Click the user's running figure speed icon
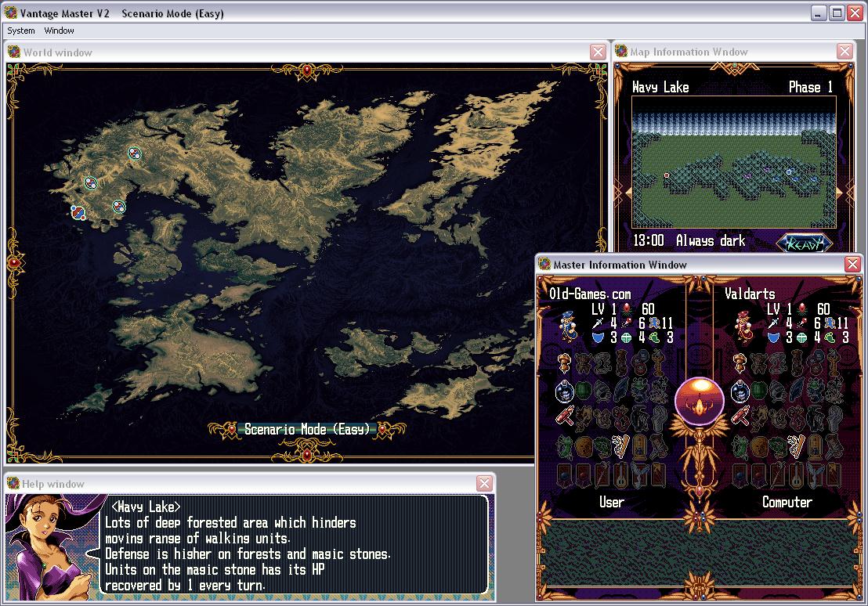 coord(655,323)
